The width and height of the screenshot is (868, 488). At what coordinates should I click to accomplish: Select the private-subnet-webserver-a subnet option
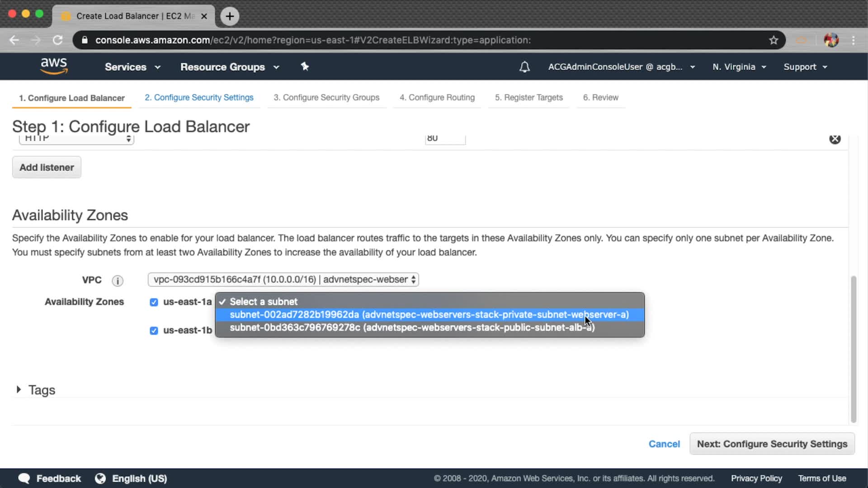click(x=429, y=314)
